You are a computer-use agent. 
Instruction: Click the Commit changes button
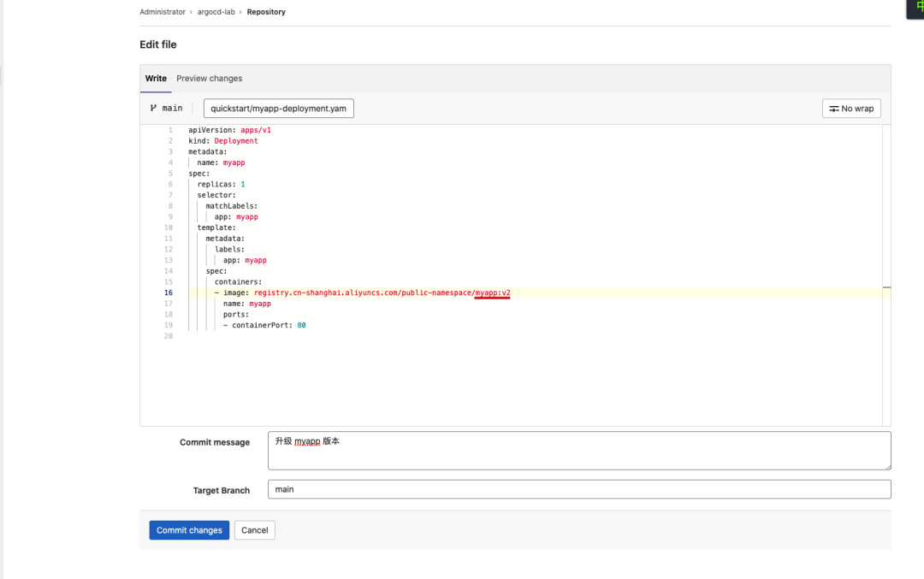(189, 530)
